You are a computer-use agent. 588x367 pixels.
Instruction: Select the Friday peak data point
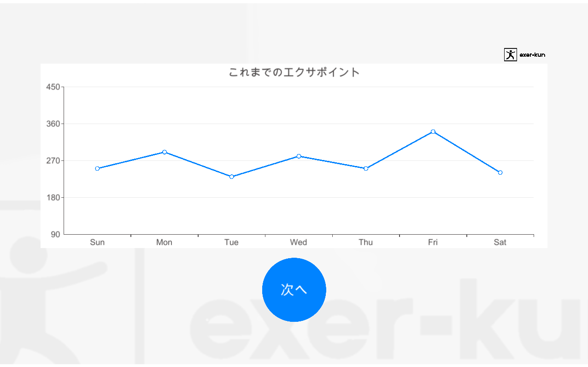(433, 131)
